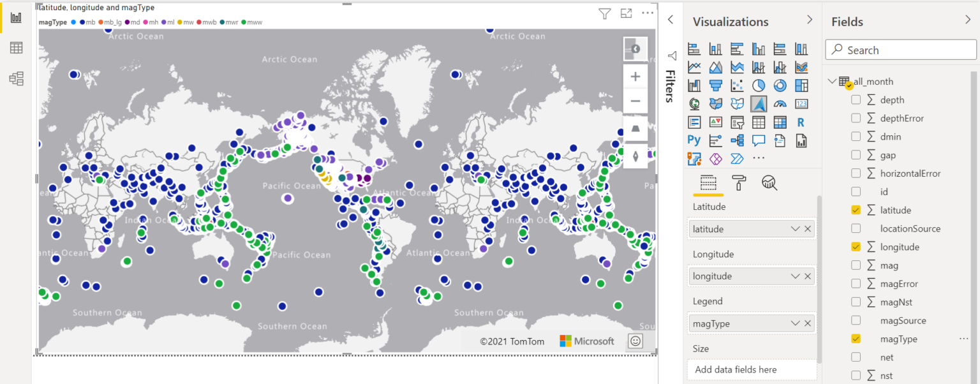Switch to the Format pane tab
Viewport: 980px width, 384px height.
[x=739, y=184]
